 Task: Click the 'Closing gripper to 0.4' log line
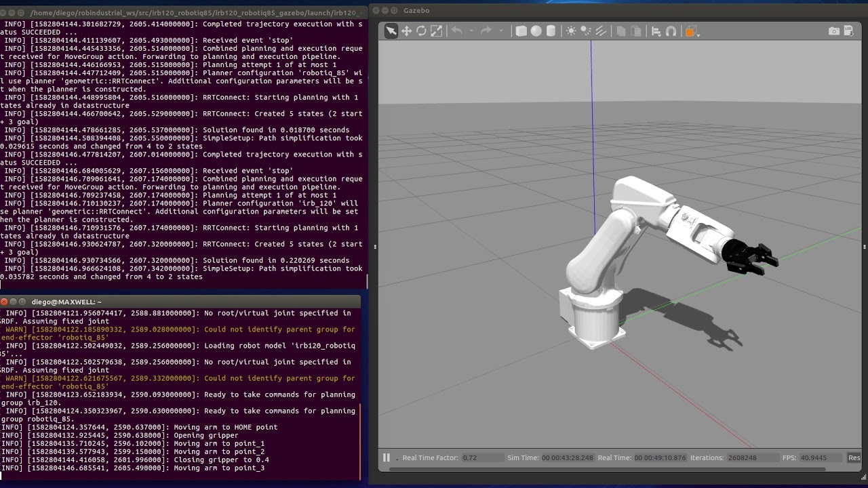click(135, 460)
